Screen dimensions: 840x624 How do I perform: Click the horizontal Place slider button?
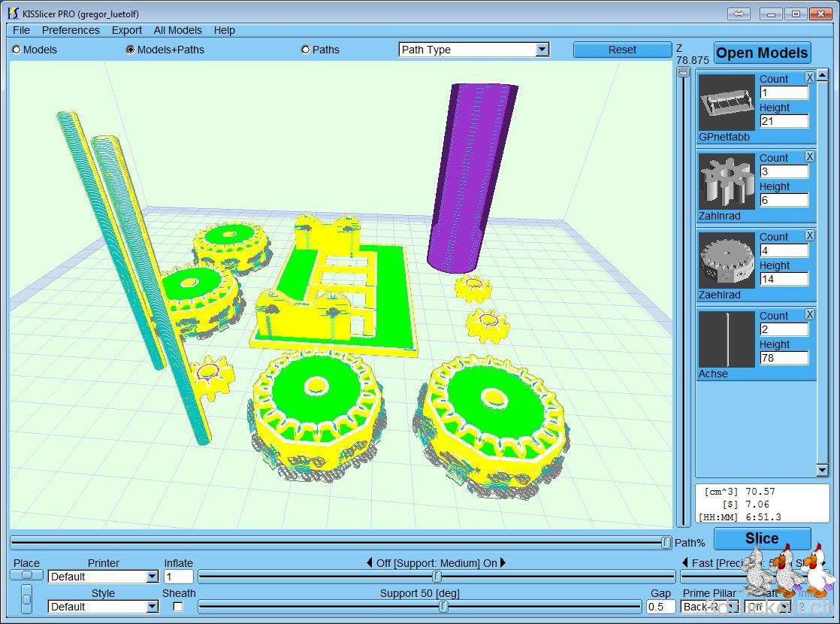point(26,575)
